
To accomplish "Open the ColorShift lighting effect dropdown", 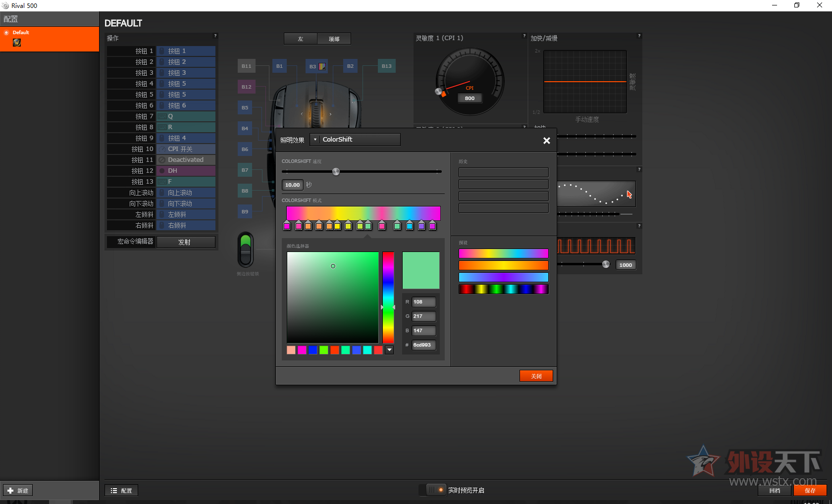I will coord(315,140).
